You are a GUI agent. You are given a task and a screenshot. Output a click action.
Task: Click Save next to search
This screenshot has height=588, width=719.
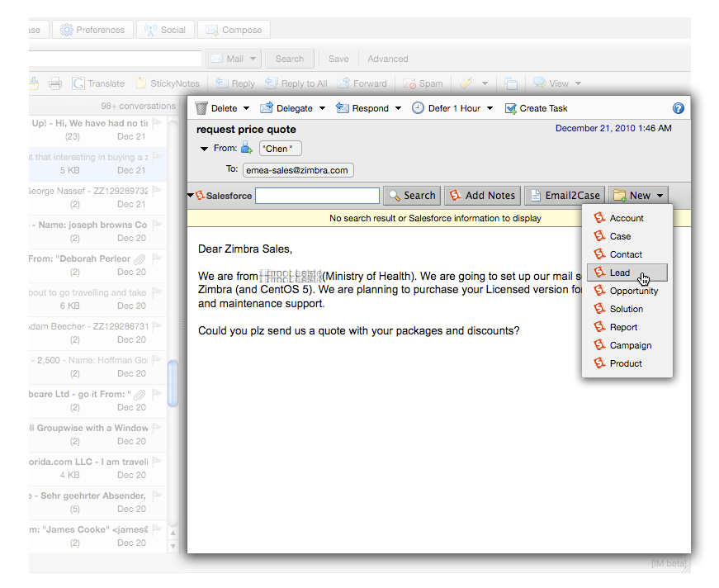tap(338, 59)
